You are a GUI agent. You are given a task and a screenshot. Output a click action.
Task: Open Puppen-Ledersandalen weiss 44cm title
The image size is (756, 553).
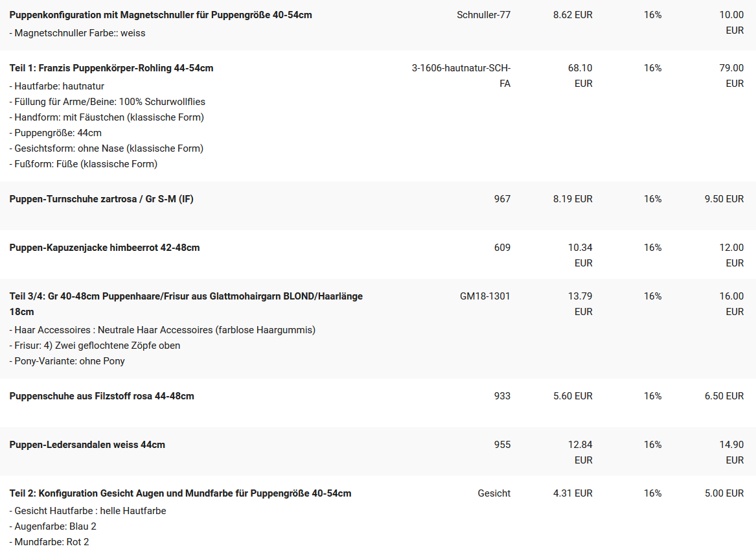click(x=87, y=445)
